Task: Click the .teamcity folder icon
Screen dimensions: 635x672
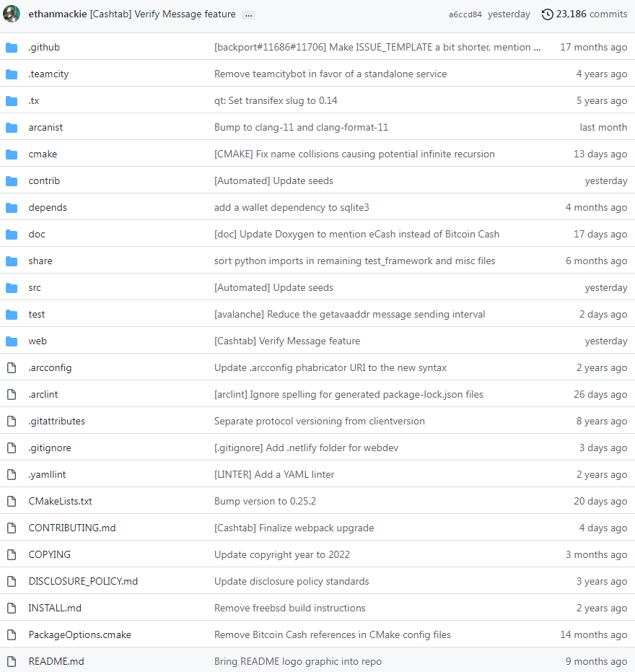Action: pos(12,74)
